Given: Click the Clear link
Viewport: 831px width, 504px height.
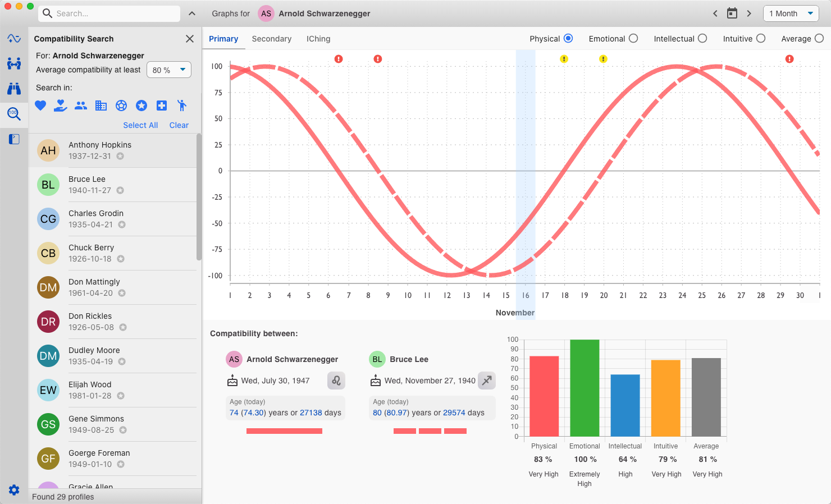Looking at the screenshot, I should 179,125.
